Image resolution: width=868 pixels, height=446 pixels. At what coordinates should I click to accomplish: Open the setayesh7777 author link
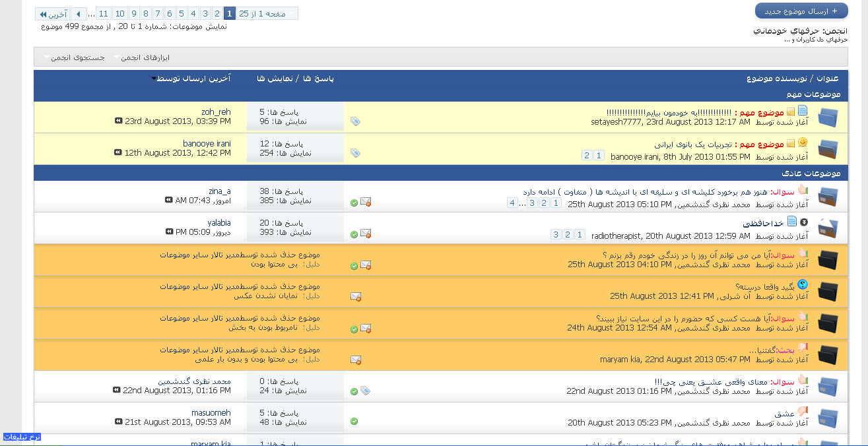[617, 122]
